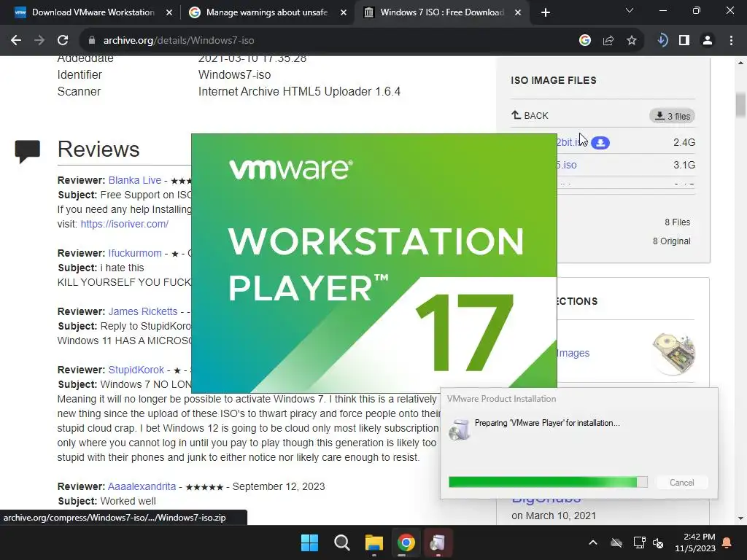The width and height of the screenshot is (747, 560).
Task: Go back using the browser back arrow
Action: [16, 41]
